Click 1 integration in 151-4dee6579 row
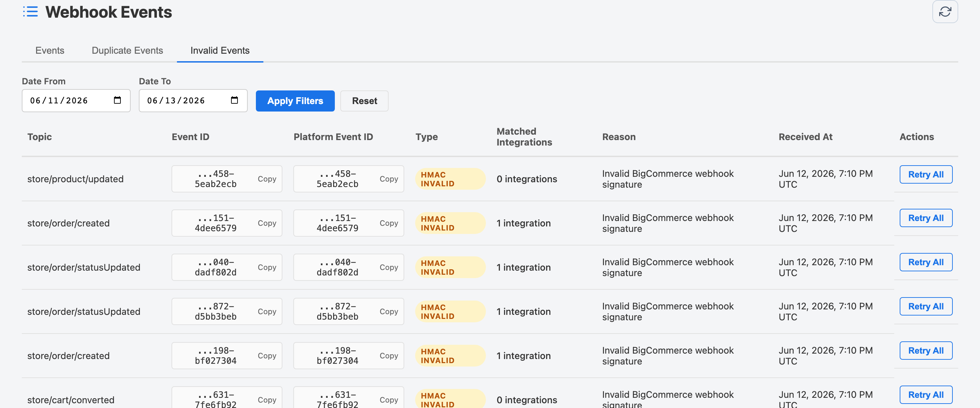Screen dimensions: 980x408 click(x=523, y=223)
